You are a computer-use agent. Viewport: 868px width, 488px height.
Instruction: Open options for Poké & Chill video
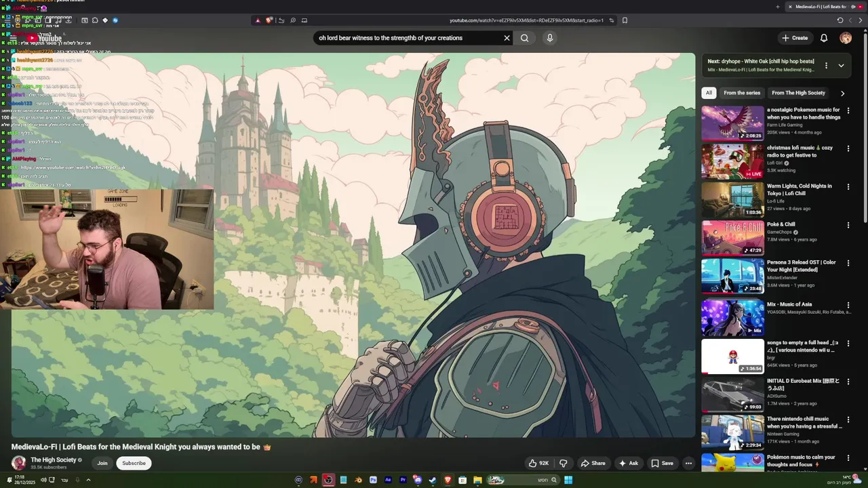(x=848, y=225)
